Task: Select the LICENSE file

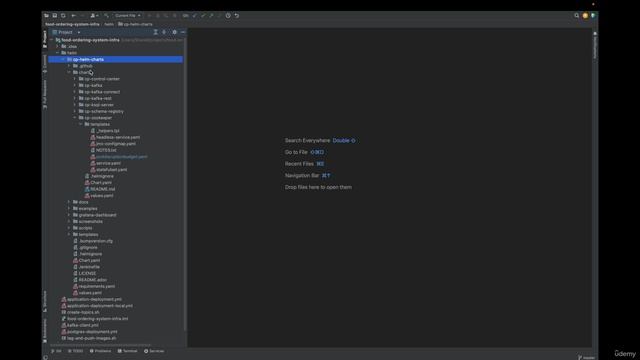Action: pyautogui.click(x=87, y=273)
